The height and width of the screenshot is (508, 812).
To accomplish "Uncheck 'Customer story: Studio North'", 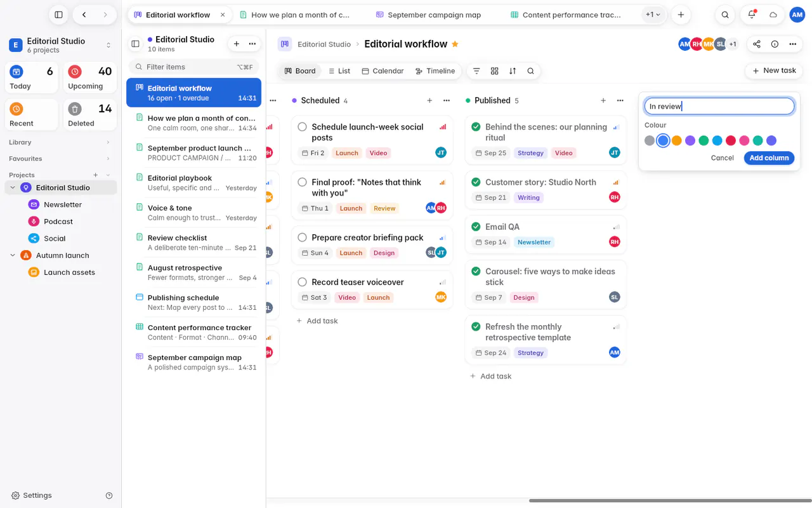I will (476, 182).
